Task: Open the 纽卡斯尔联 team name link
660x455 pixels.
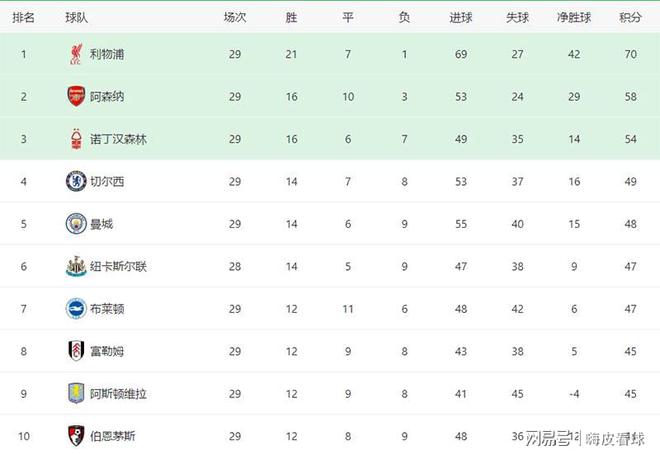Action: (118, 266)
